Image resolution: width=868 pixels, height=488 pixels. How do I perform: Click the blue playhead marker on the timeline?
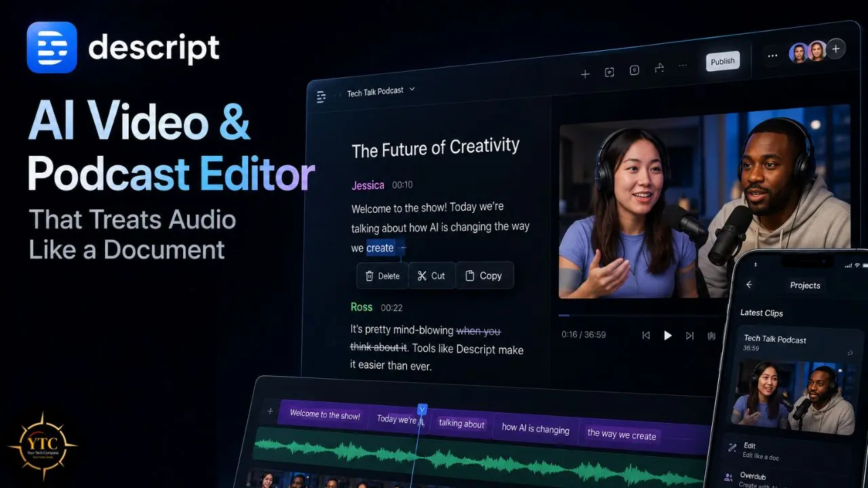point(422,409)
